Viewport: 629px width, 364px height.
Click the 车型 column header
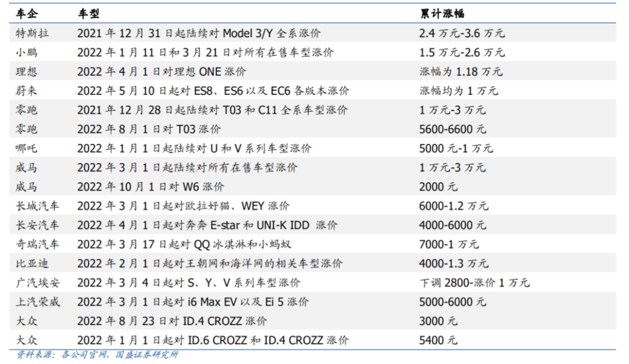point(89,14)
